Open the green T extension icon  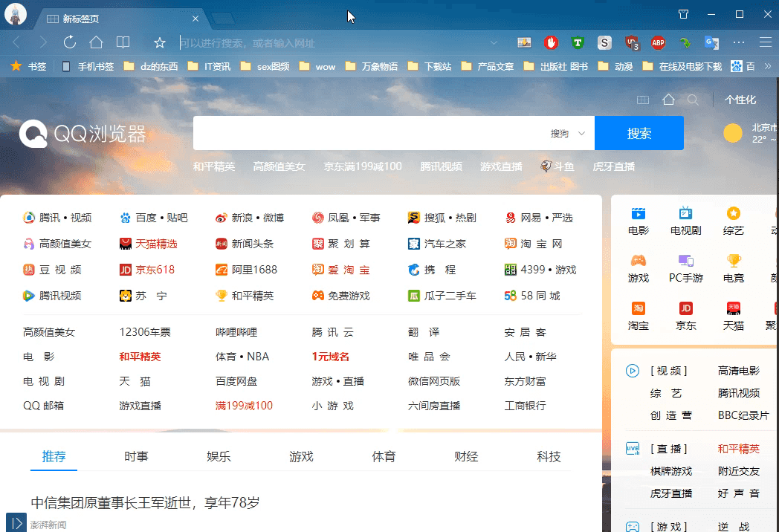578,42
